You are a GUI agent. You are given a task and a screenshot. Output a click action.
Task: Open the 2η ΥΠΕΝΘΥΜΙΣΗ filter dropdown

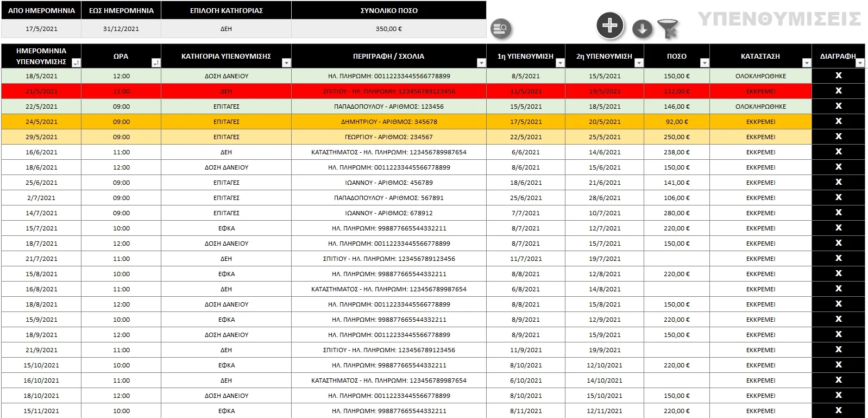click(639, 63)
